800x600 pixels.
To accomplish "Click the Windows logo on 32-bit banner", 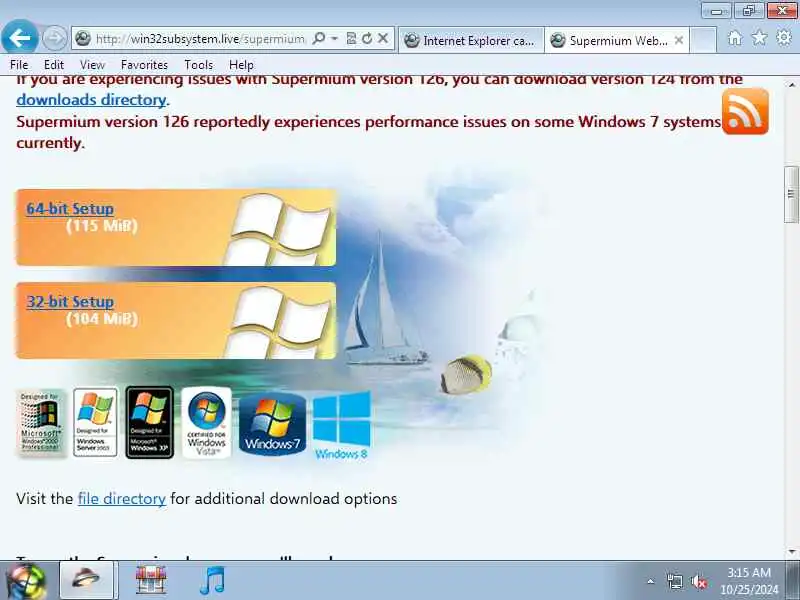I will (279, 321).
